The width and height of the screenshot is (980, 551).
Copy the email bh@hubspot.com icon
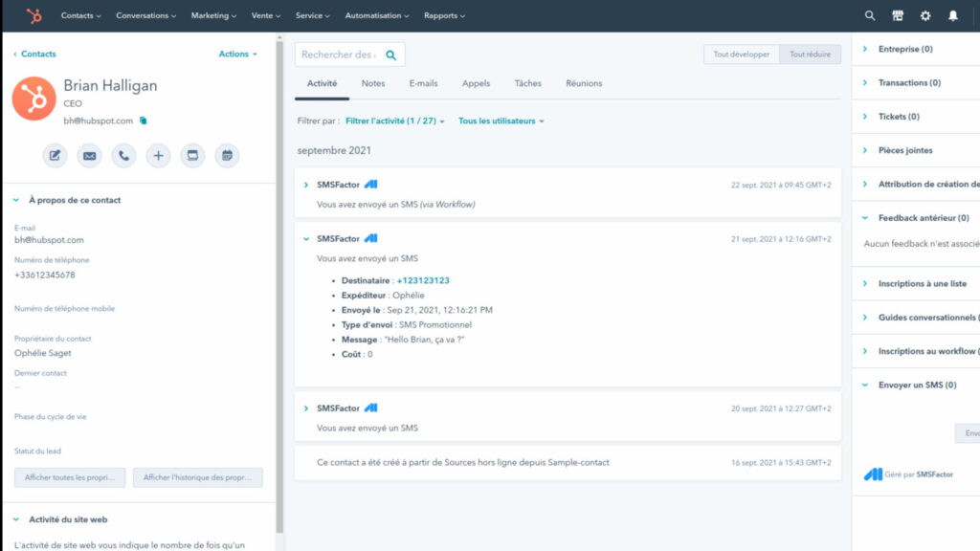click(x=144, y=121)
